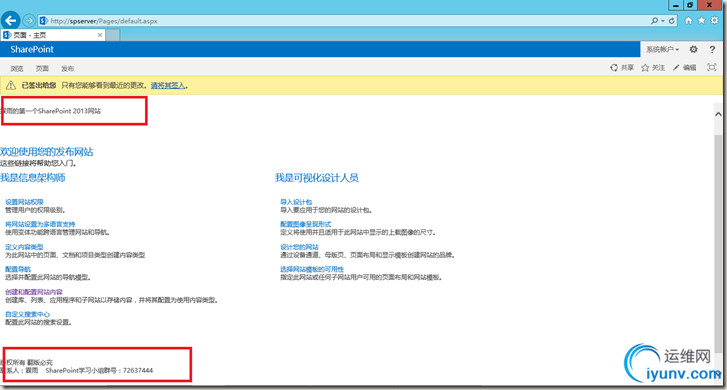Click 共享 share button
Screen dimensions: 727x390
(x=622, y=68)
